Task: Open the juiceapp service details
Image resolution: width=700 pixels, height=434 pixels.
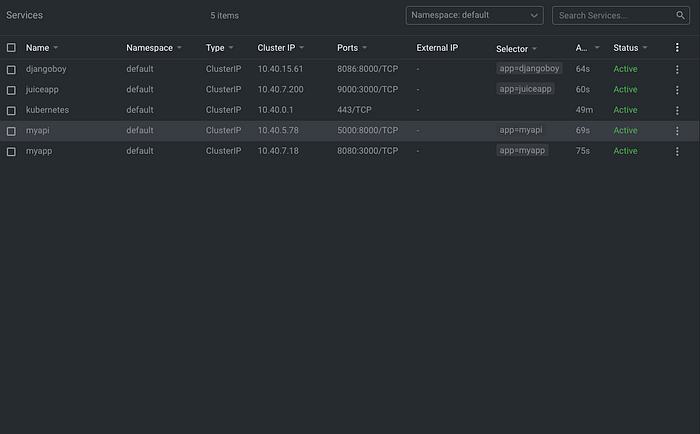Action: click(42, 89)
